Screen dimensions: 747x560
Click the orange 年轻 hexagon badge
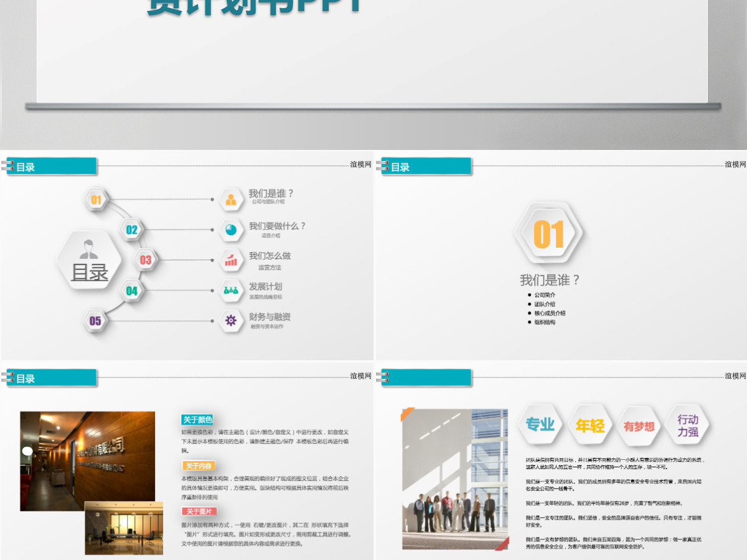click(x=590, y=426)
